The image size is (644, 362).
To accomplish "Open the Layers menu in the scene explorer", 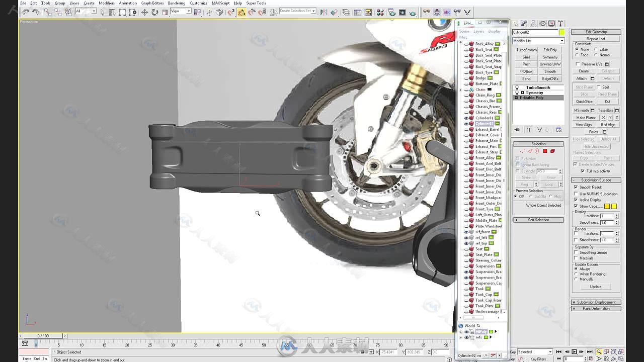I will point(478,31).
